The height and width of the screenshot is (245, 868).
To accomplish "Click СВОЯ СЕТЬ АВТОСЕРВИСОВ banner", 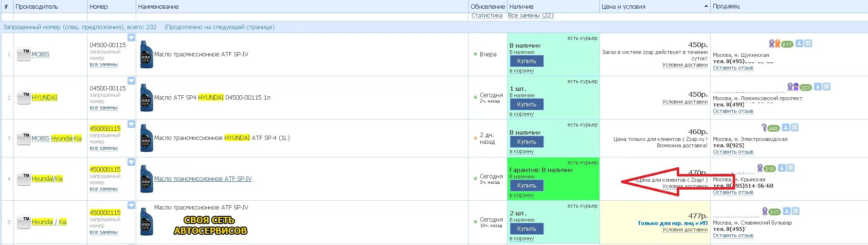I will click(210, 226).
